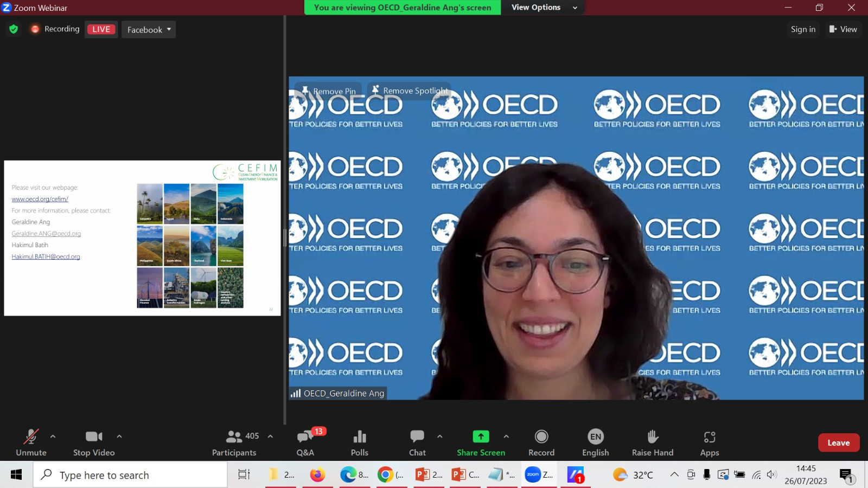Start sharing your screen
The image size is (868, 488).
[x=481, y=442]
